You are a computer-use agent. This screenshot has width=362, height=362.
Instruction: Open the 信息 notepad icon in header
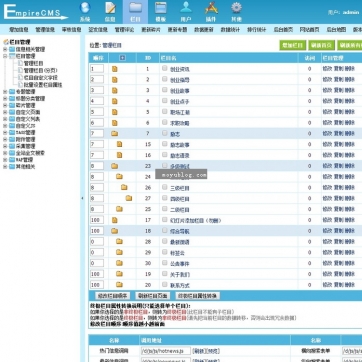(x=110, y=8)
